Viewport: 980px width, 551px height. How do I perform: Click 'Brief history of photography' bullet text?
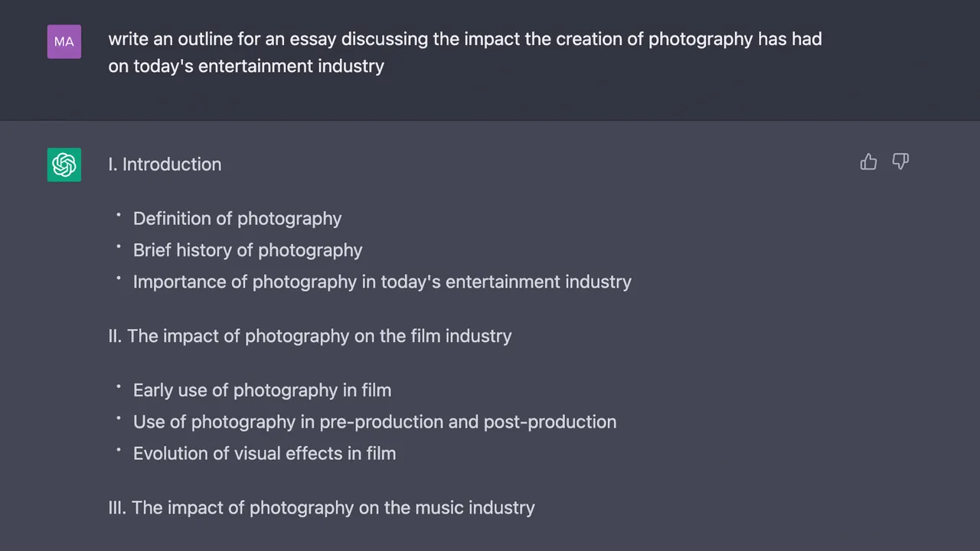pyautogui.click(x=247, y=250)
